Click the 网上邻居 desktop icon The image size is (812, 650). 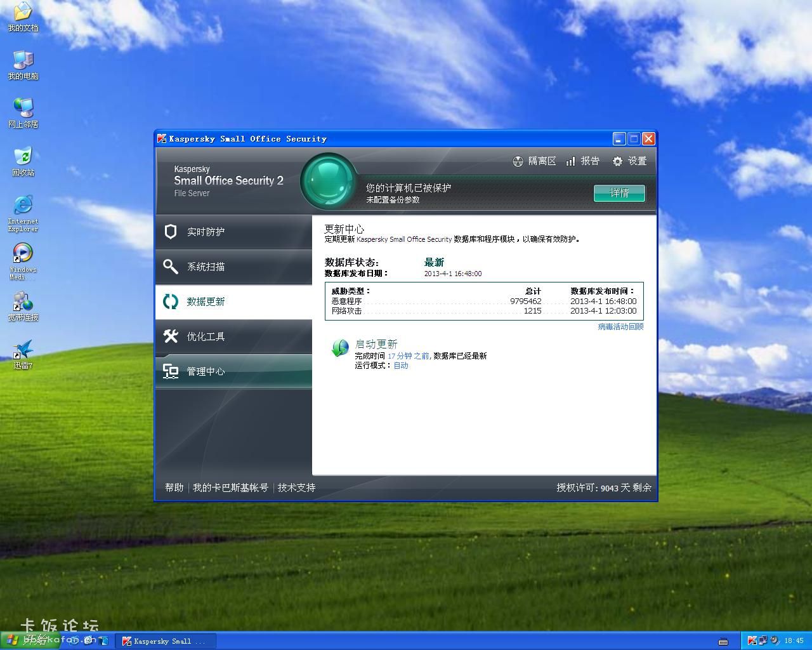click(23, 114)
